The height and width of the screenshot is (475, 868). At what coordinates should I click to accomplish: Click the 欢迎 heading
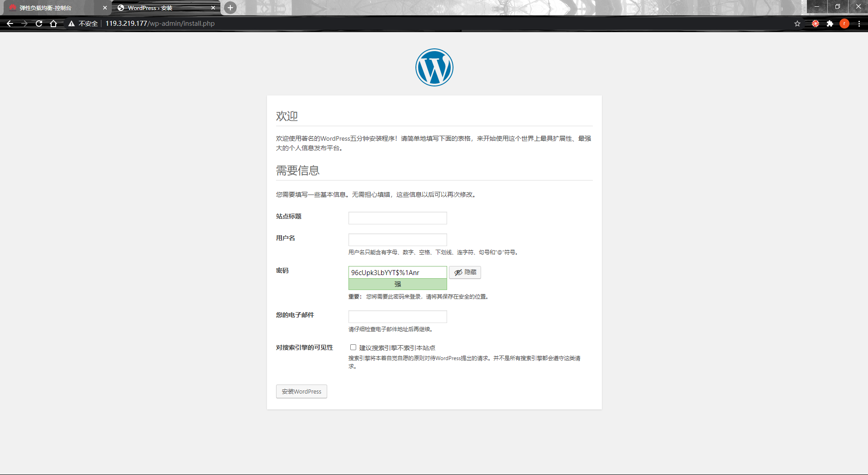(x=287, y=116)
